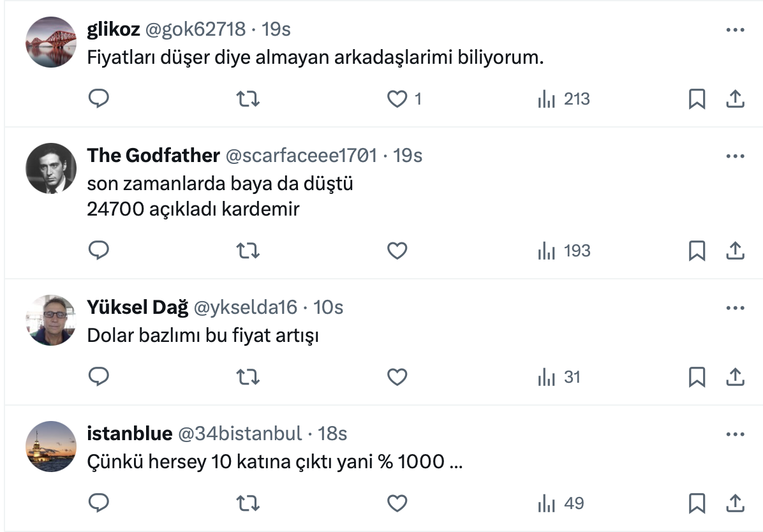Retweet glikoz's post about prices
763x532 pixels.
tap(248, 99)
